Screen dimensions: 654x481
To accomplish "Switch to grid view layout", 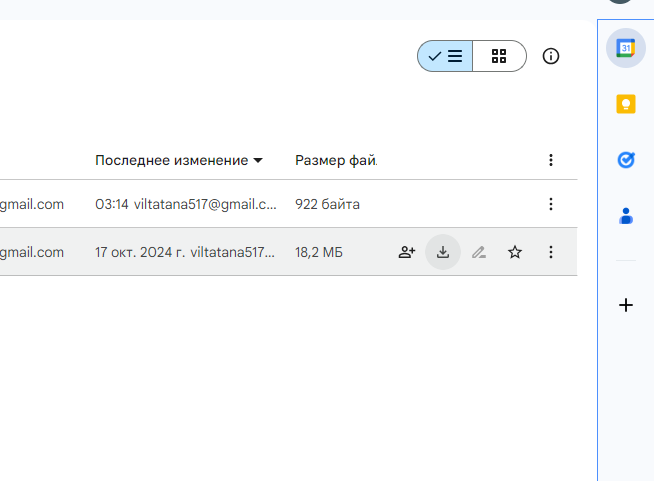I will (x=499, y=56).
